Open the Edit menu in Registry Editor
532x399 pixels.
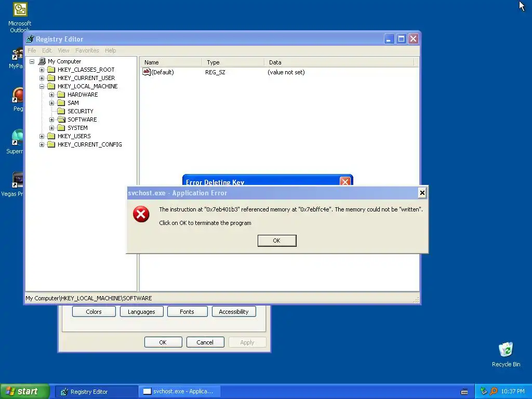(47, 50)
